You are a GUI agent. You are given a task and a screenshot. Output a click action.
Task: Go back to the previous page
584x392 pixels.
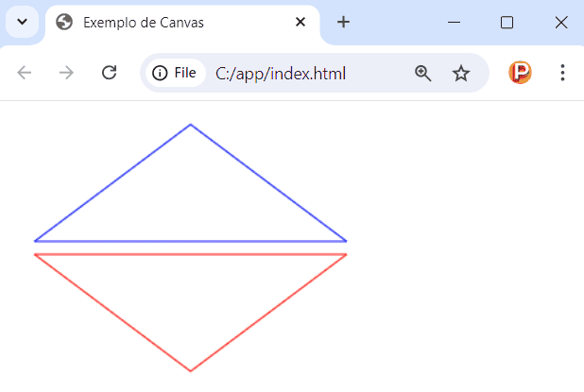coord(25,73)
